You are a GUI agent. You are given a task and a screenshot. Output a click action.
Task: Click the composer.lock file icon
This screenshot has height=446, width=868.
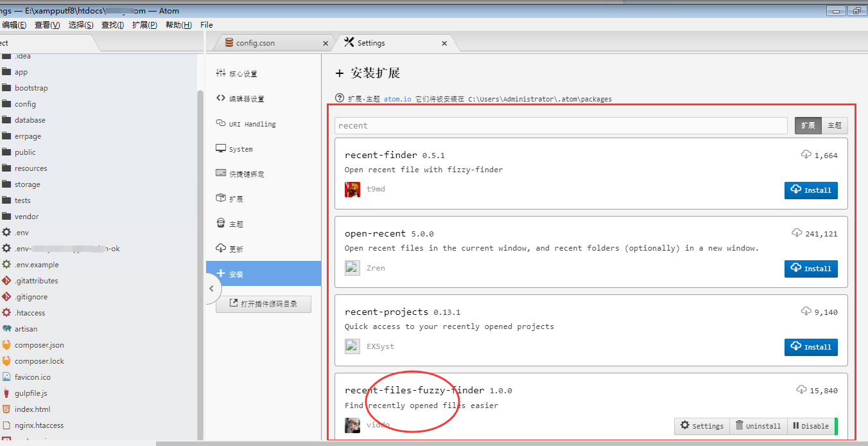6,361
